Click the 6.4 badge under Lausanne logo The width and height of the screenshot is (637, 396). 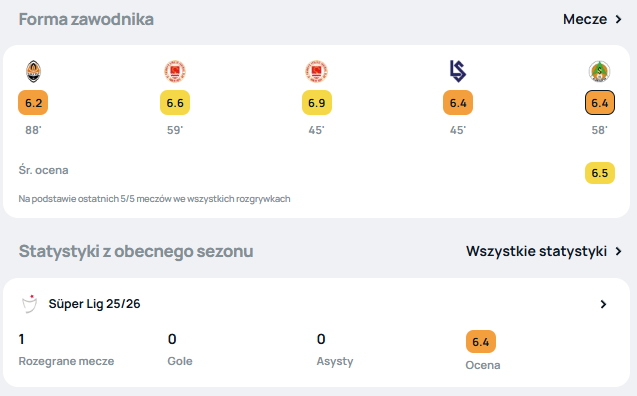pyautogui.click(x=458, y=103)
